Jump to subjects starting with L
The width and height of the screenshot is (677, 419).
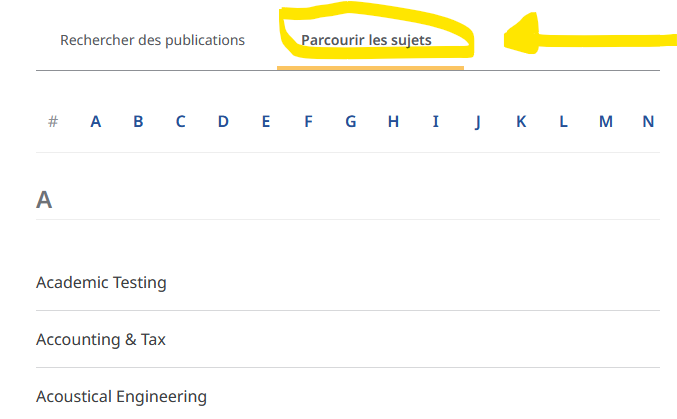[x=563, y=122]
